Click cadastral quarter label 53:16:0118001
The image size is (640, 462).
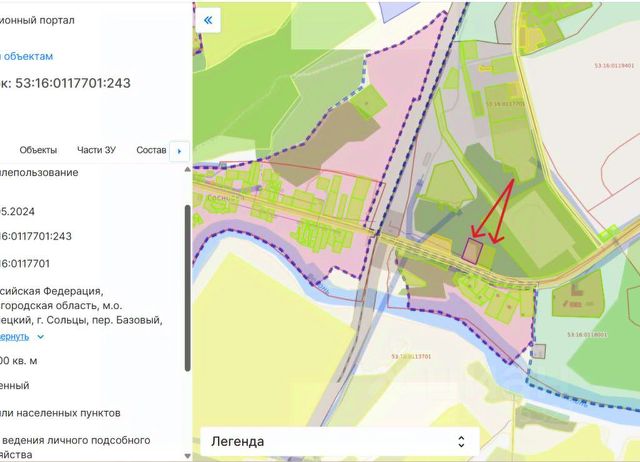point(587,335)
